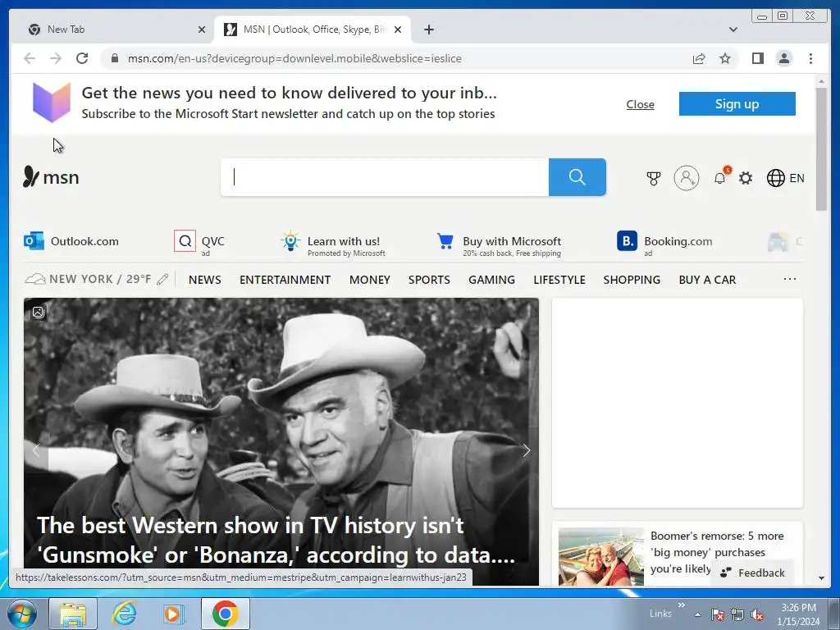Expand the tab search chevron
Viewport: 840px width, 630px height.
click(733, 30)
